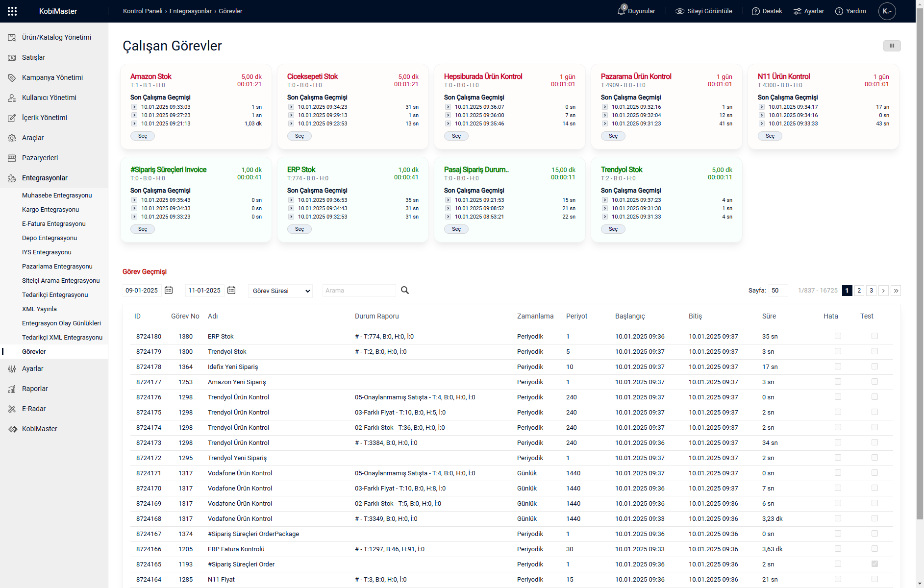Click the Duyurular notification bell icon

(622, 11)
